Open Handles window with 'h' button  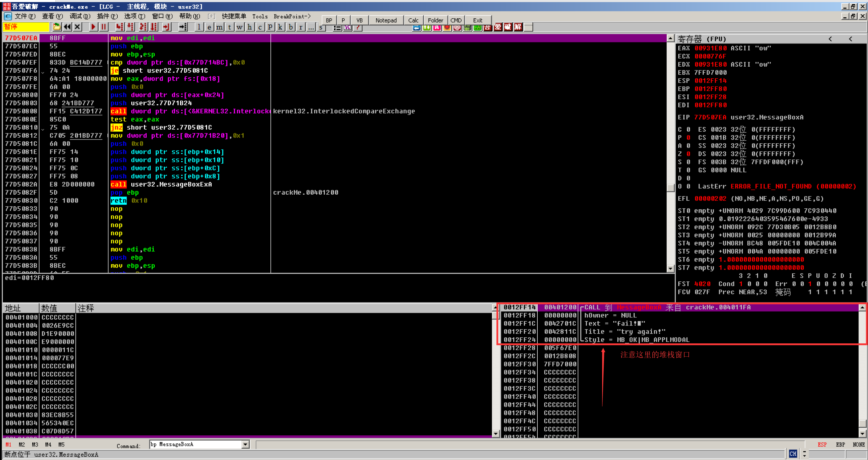point(250,27)
